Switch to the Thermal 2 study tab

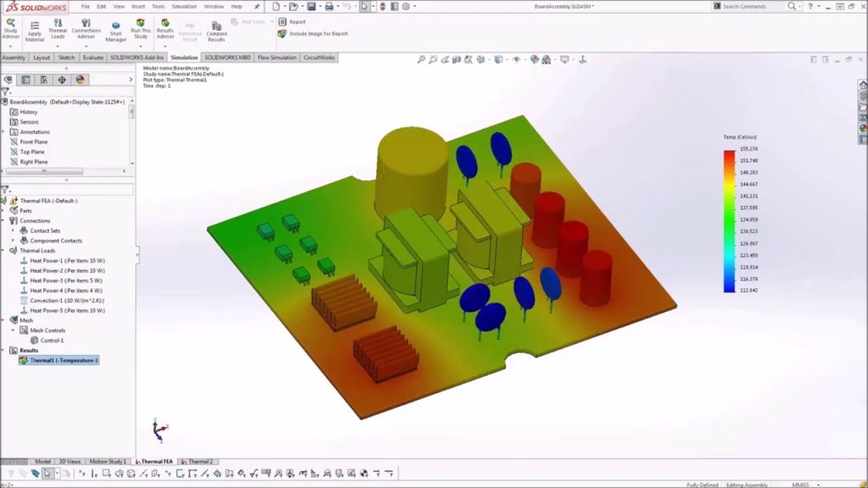click(200, 462)
